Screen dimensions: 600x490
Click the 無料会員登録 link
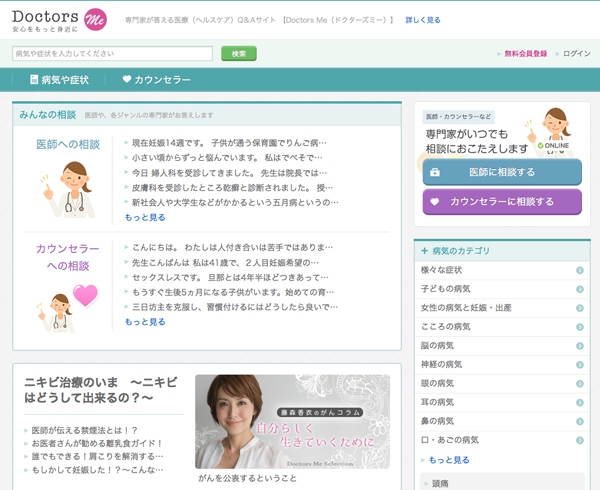tap(525, 54)
